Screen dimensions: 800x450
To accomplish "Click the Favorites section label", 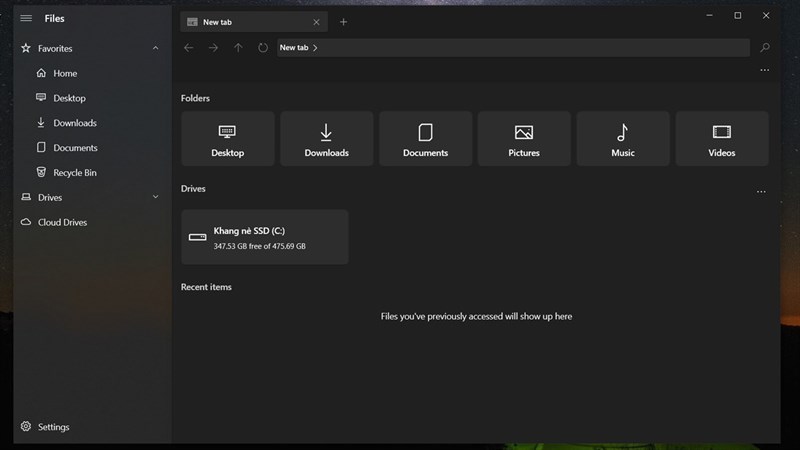I will pyautogui.click(x=55, y=48).
